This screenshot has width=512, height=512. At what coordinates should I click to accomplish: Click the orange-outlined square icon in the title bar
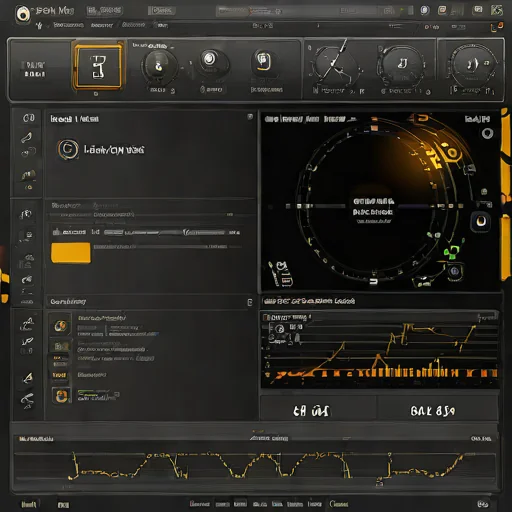point(442,10)
